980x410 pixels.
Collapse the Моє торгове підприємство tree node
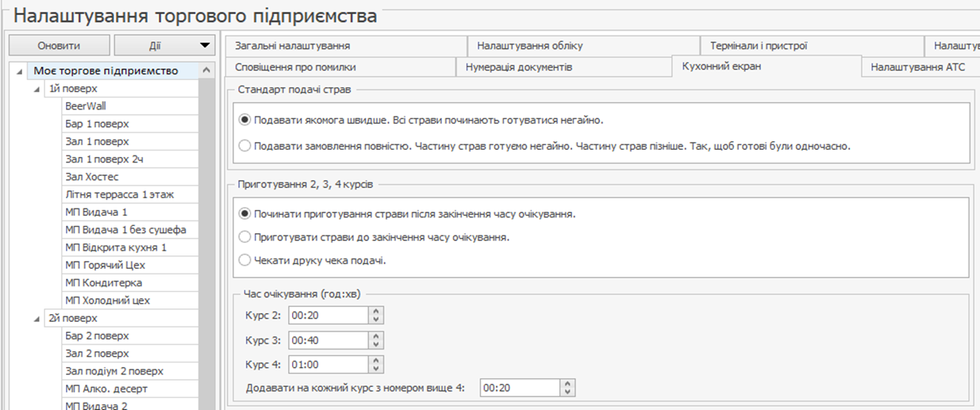click(20, 71)
